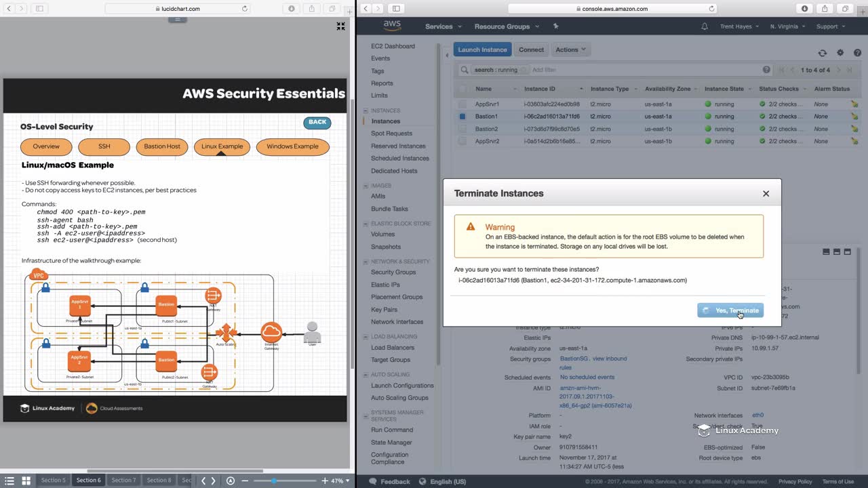Click the AWS logo home icon

pos(392,26)
